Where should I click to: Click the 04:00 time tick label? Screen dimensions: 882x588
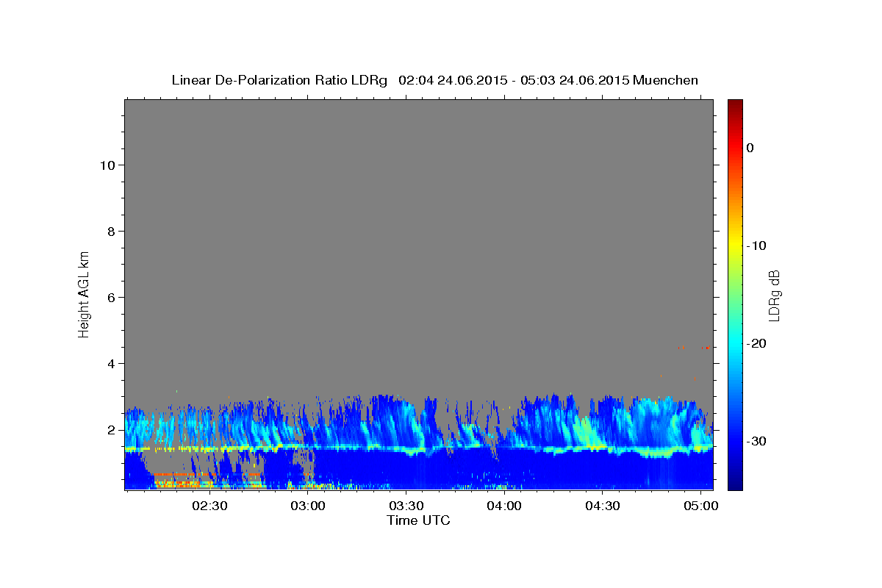click(x=505, y=506)
